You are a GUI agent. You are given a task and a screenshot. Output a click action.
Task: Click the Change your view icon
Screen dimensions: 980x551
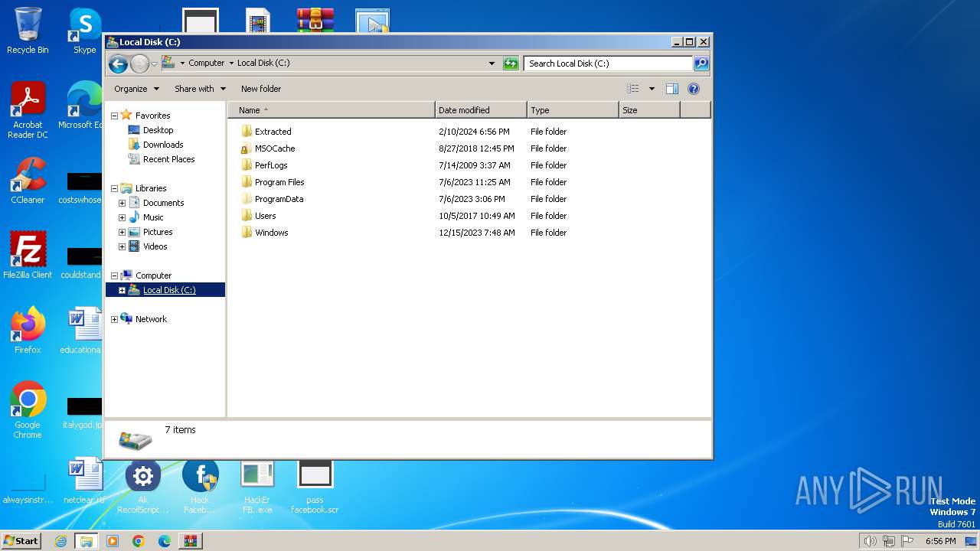632,89
